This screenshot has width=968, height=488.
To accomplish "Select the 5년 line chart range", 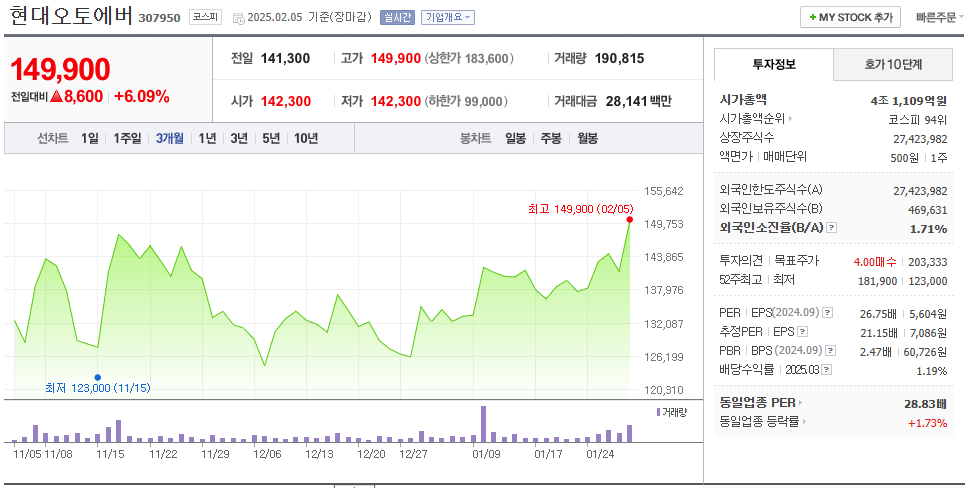I will (x=271, y=138).
